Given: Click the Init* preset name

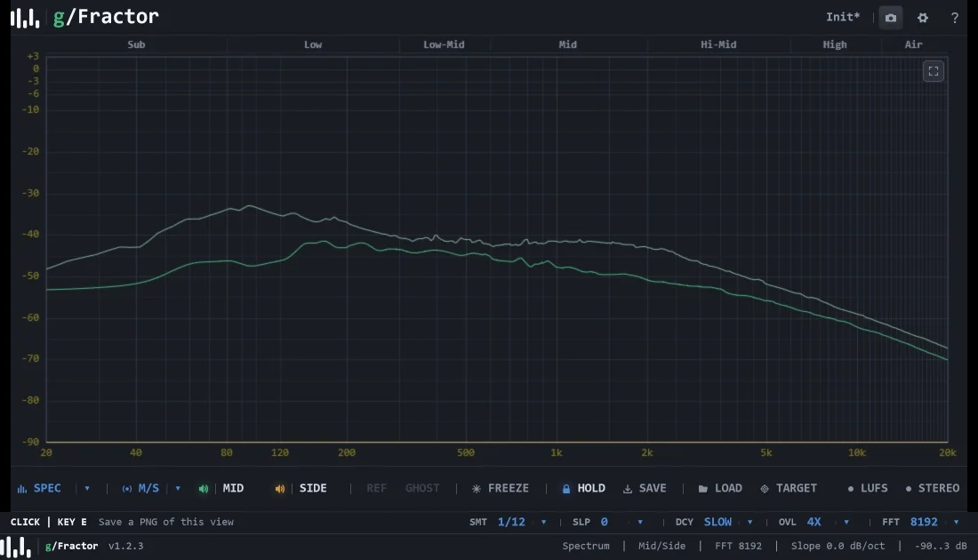Looking at the screenshot, I should 843,18.
